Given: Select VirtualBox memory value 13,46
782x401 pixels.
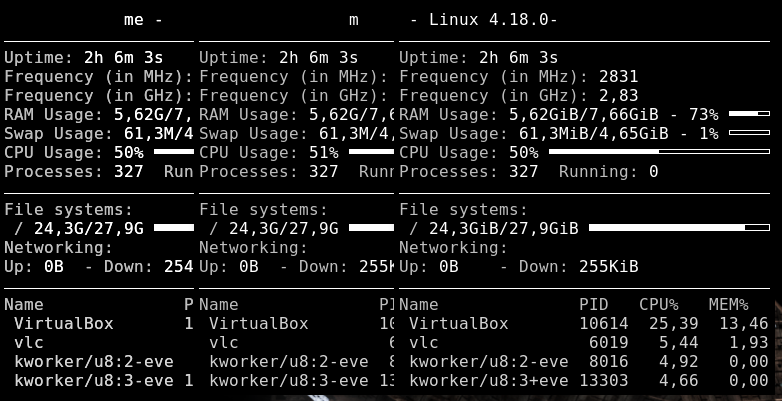Looking at the screenshot, I should click(744, 323).
